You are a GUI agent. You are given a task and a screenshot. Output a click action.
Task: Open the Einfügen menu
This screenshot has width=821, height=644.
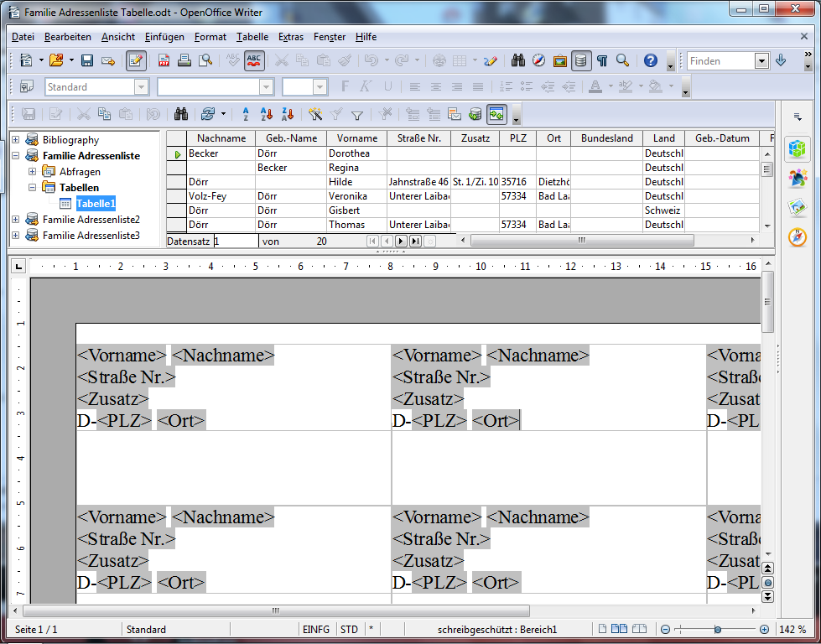click(164, 37)
